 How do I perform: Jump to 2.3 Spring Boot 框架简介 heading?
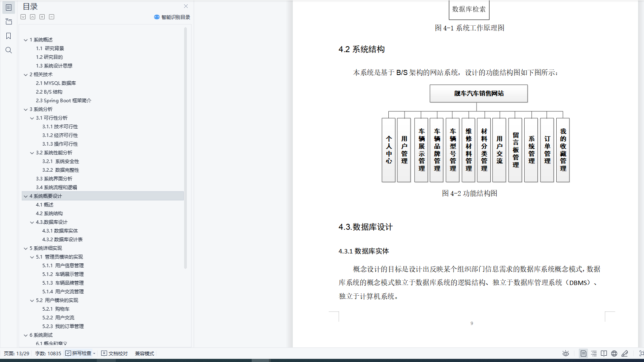point(63,101)
